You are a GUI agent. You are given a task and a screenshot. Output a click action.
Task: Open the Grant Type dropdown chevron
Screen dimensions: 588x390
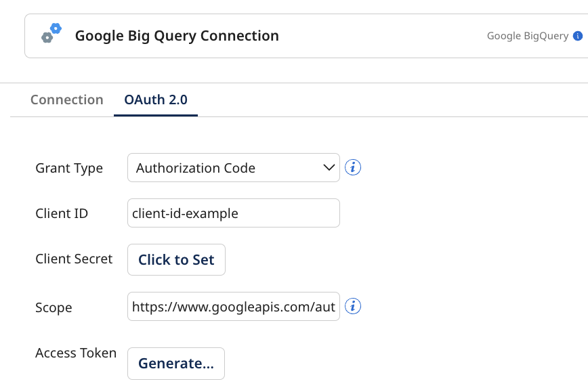[x=328, y=167]
